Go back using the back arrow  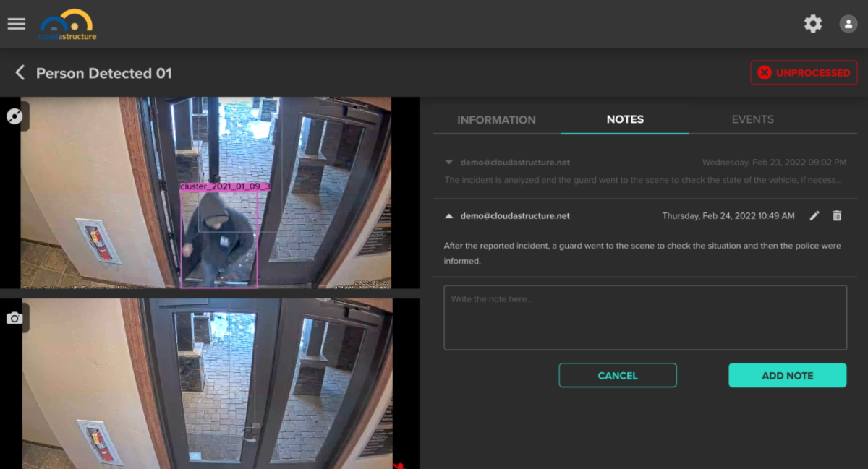20,72
